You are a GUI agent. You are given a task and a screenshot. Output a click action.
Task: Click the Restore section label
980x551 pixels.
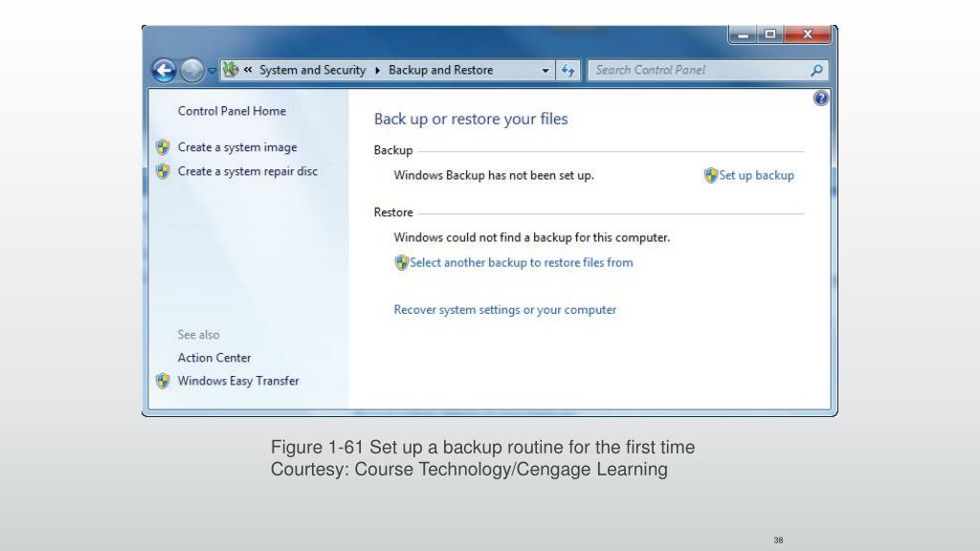pyautogui.click(x=393, y=212)
